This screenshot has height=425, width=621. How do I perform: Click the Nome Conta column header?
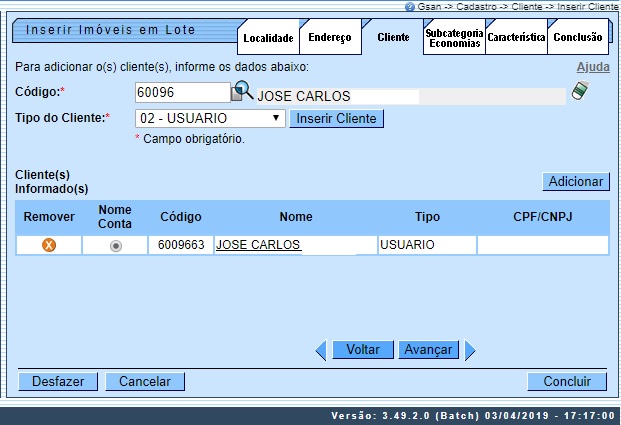tap(115, 217)
